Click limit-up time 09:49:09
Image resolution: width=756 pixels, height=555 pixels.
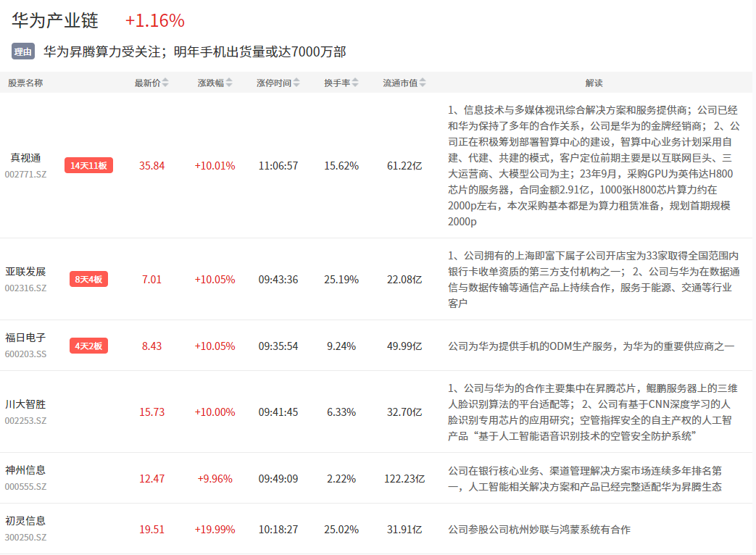278,478
